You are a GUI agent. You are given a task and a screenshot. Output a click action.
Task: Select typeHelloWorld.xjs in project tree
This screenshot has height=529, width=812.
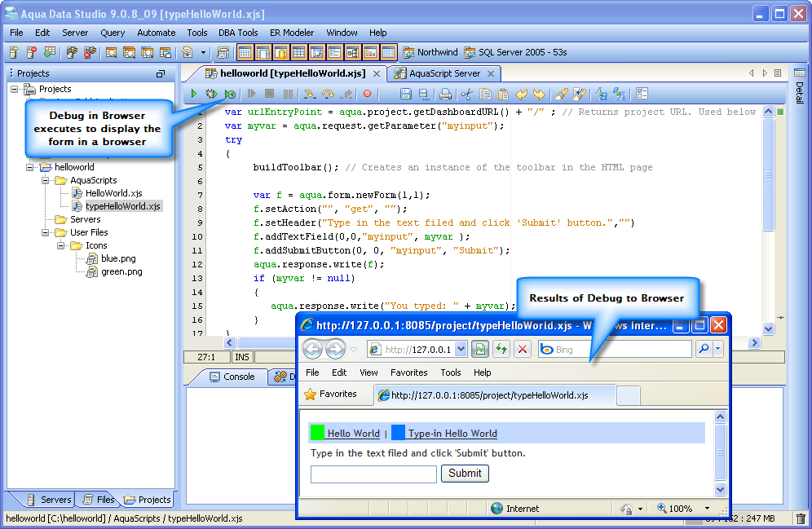click(x=123, y=206)
